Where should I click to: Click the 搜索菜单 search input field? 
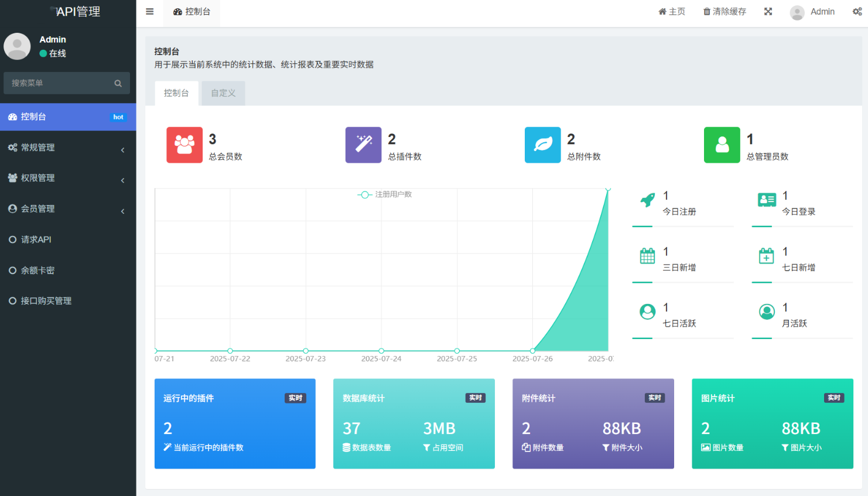[x=67, y=83]
